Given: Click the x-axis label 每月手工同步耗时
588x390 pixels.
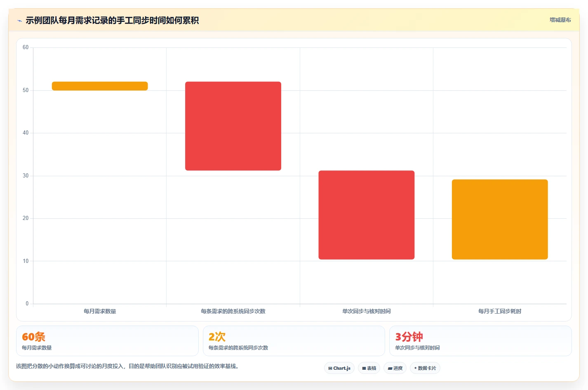Looking at the screenshot, I should click(500, 311).
